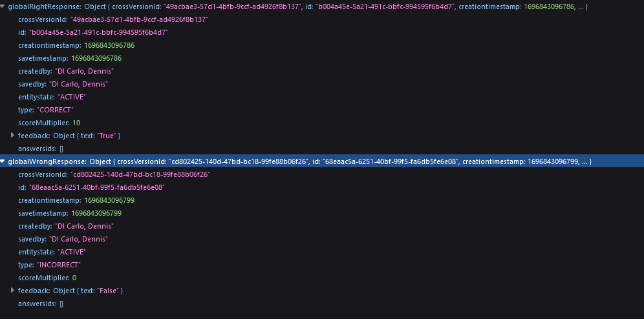Select scoreMultiplier value 10

(76, 123)
